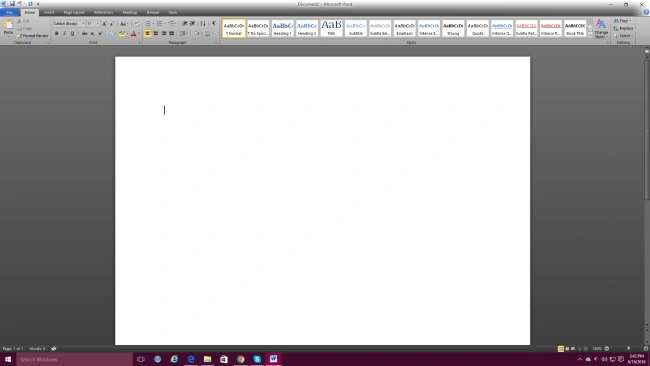Toggle Superscript formatting
Viewport: 650px width, 366px height.
tap(100, 34)
